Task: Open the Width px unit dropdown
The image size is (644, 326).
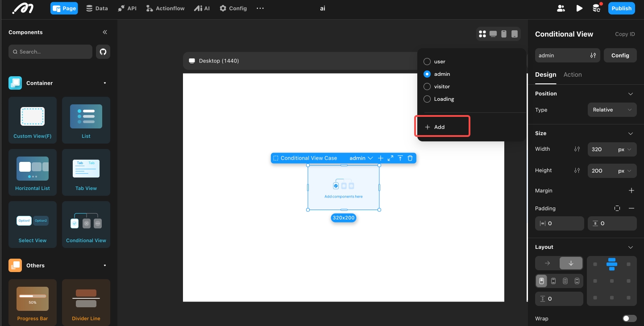Action: click(x=624, y=149)
